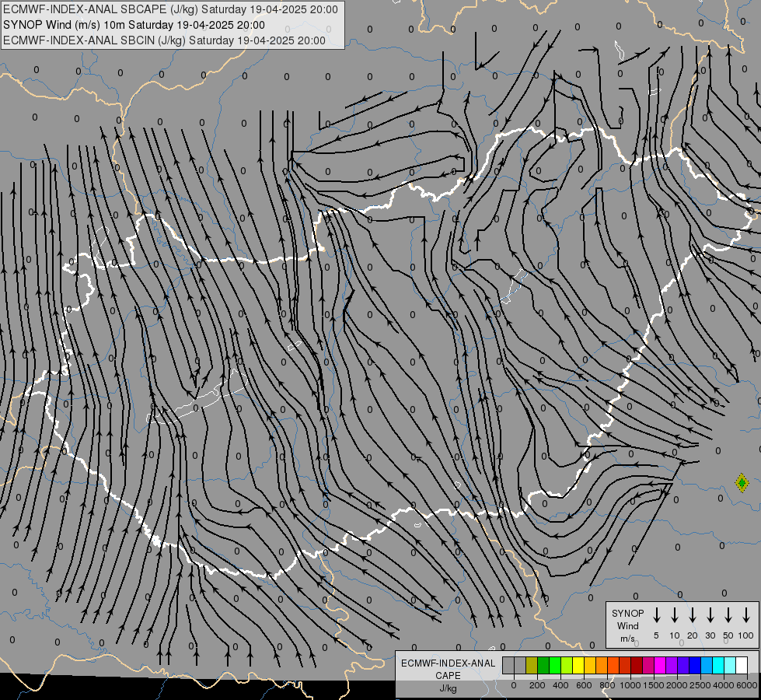761x700 pixels.
Task: Click the 600 tick label on the CAPE scale
Action: pos(584,685)
